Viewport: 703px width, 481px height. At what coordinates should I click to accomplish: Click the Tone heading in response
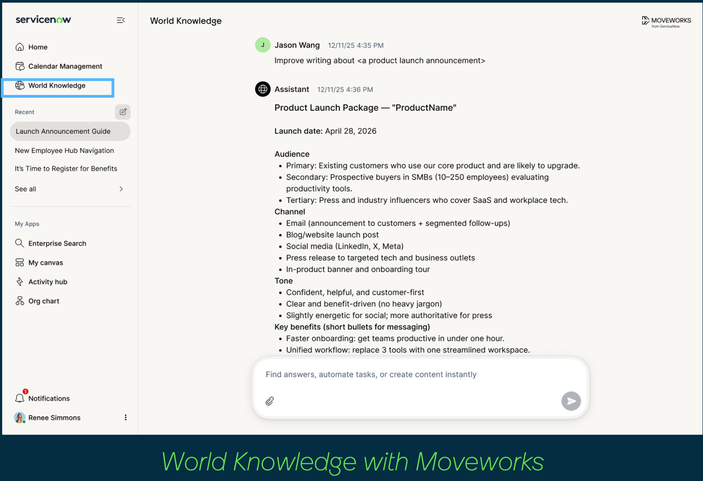283,281
